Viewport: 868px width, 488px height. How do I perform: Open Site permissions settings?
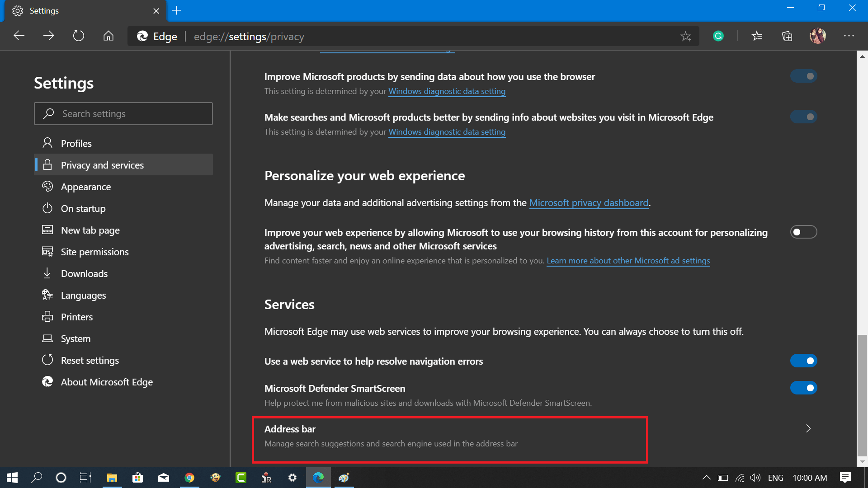(x=123, y=252)
